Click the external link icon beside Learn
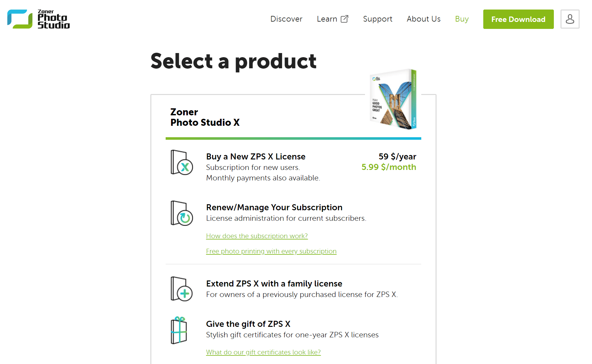Viewport: 592px width, 364px height. 344,19
